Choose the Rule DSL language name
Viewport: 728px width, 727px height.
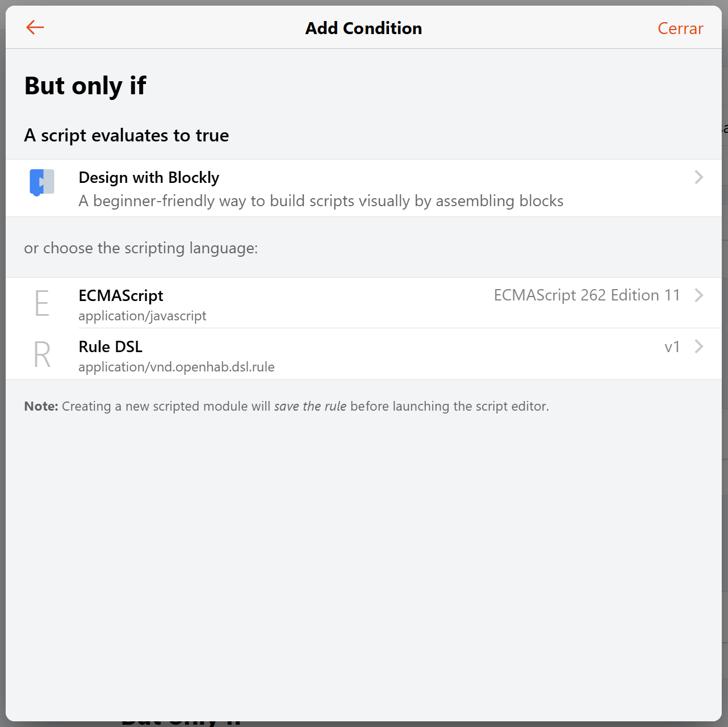pos(111,347)
